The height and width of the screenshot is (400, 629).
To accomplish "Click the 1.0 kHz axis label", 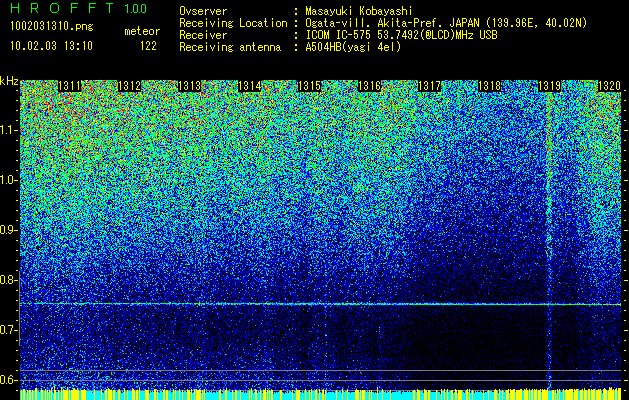I will pos(9,180).
